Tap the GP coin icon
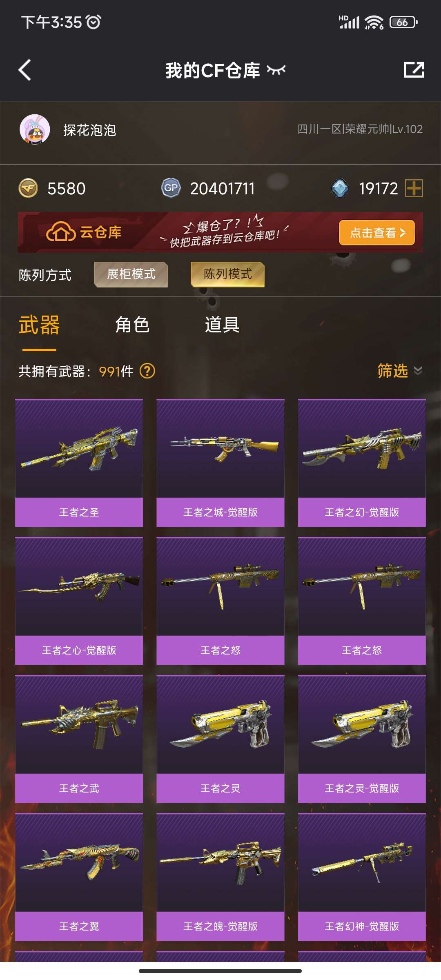The height and width of the screenshot is (980, 441). click(171, 188)
